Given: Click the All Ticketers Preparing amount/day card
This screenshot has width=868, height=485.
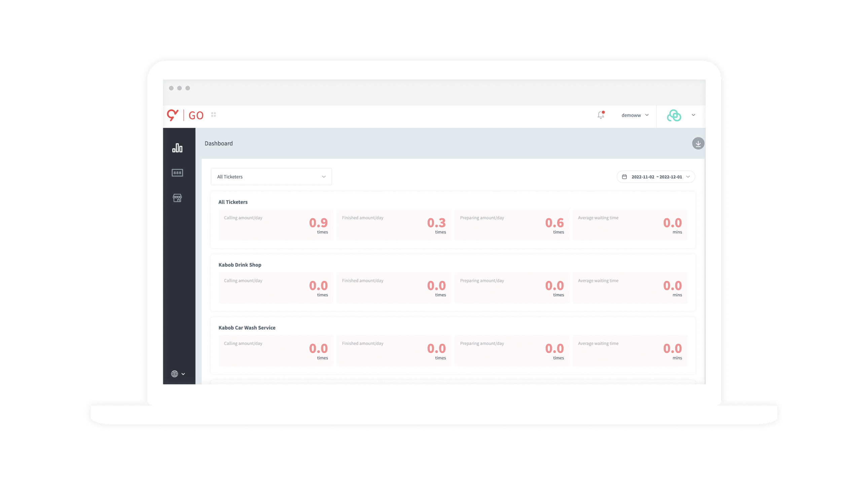Looking at the screenshot, I should point(511,225).
